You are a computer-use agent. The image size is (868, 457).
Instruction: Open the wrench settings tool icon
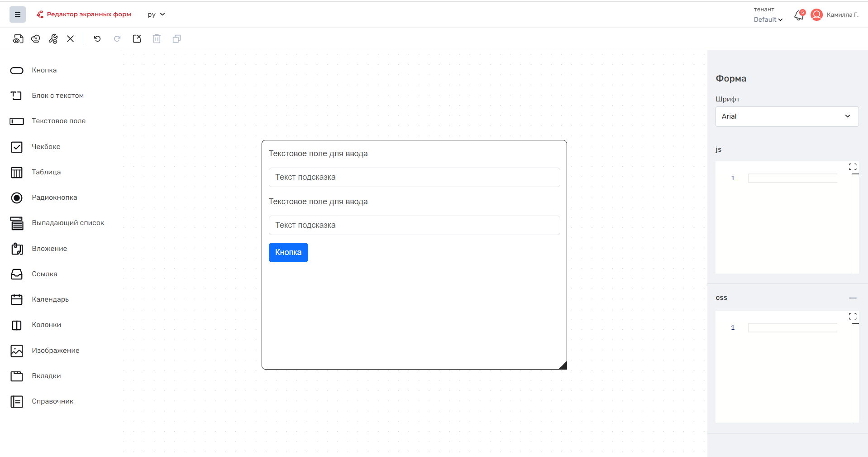tap(53, 39)
